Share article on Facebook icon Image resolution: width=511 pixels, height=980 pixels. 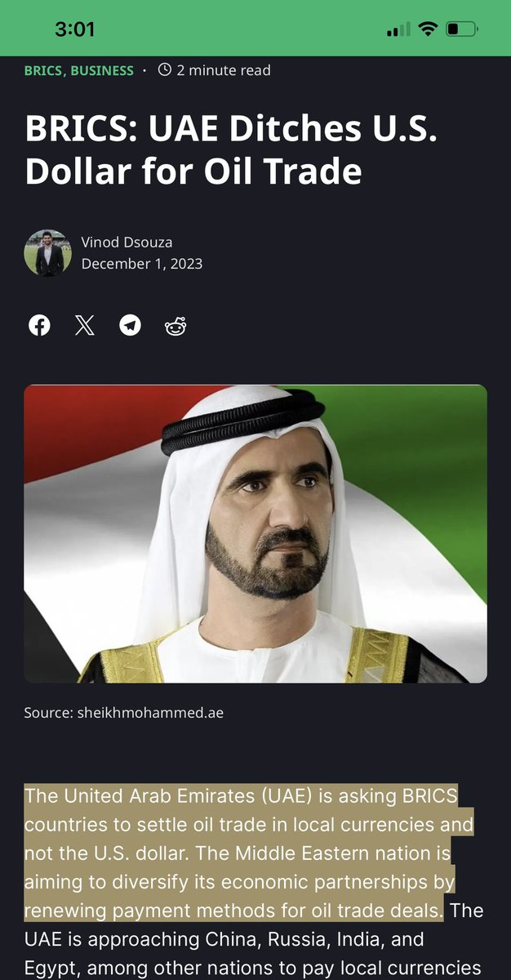pyautogui.click(x=39, y=325)
